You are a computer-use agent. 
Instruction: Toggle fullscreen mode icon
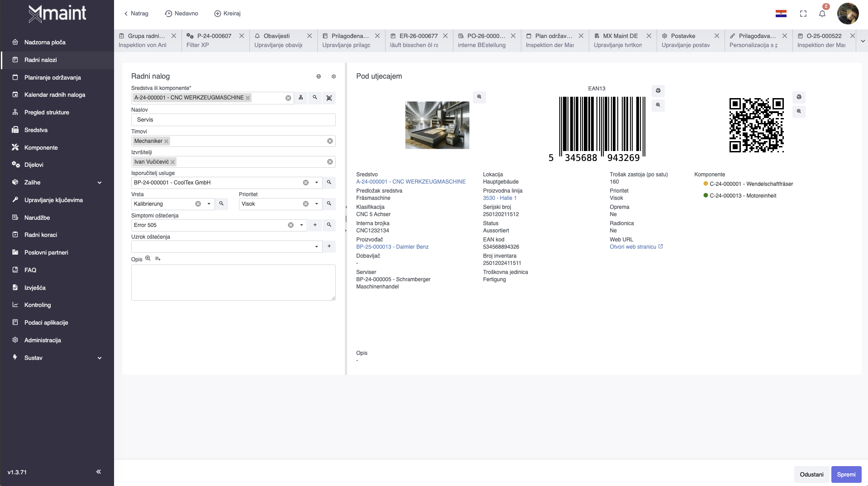click(803, 14)
